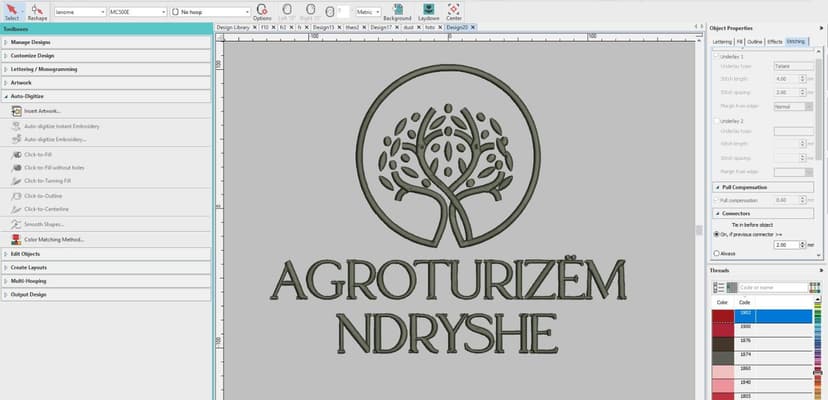Image resolution: width=828 pixels, height=400 pixels.
Task: Click the Code or name thread search field
Action: (x=773, y=287)
